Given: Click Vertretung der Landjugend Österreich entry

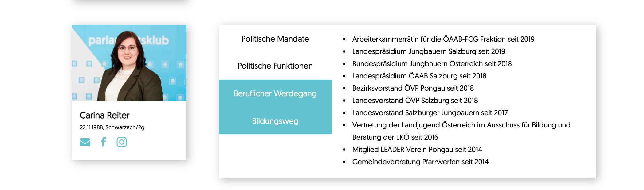Looking at the screenshot, I should click(461, 131).
